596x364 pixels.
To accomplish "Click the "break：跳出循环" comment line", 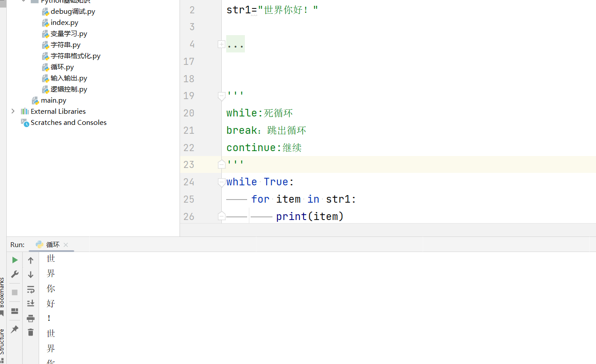I will pyautogui.click(x=266, y=130).
